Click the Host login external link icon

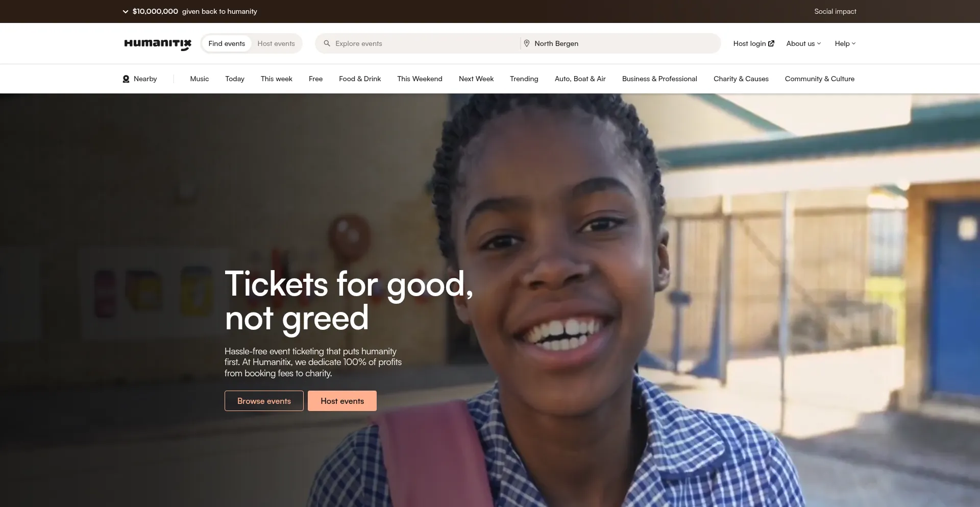pos(771,43)
